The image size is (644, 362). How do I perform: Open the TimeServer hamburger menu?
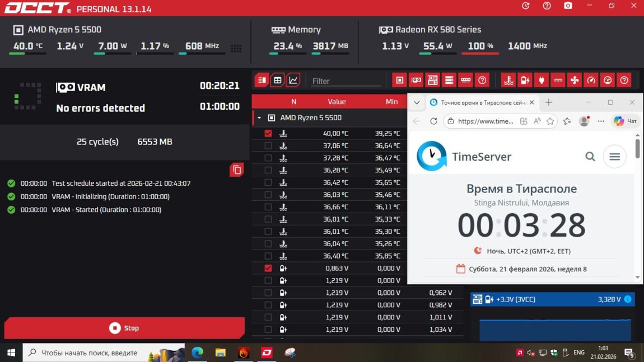tap(614, 157)
